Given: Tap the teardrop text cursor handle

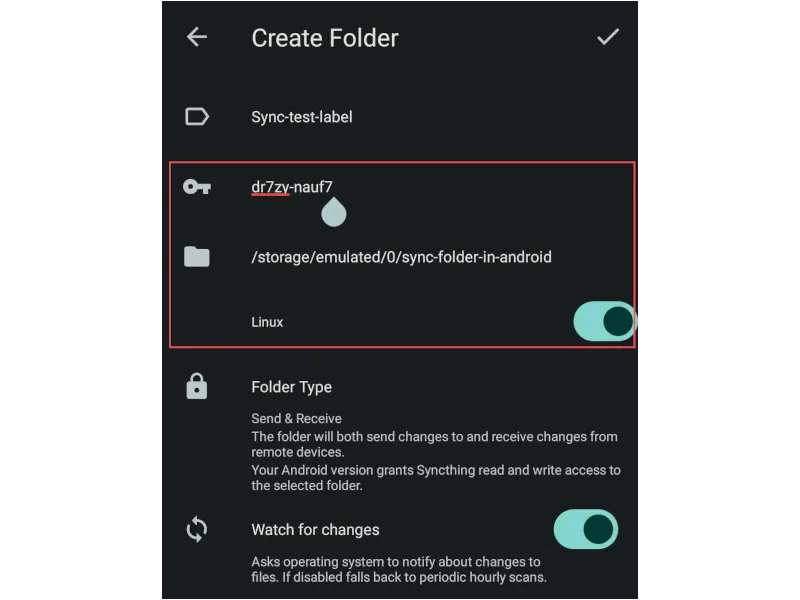Looking at the screenshot, I should click(334, 212).
